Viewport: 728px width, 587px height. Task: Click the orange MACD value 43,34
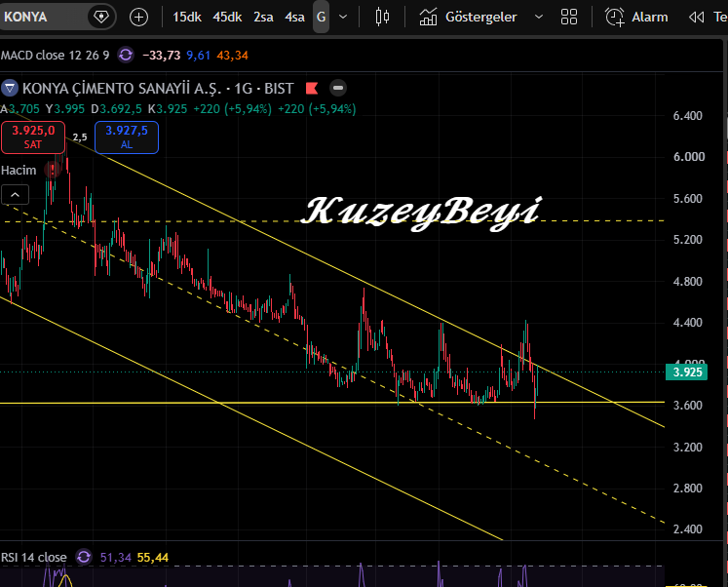[232, 56]
